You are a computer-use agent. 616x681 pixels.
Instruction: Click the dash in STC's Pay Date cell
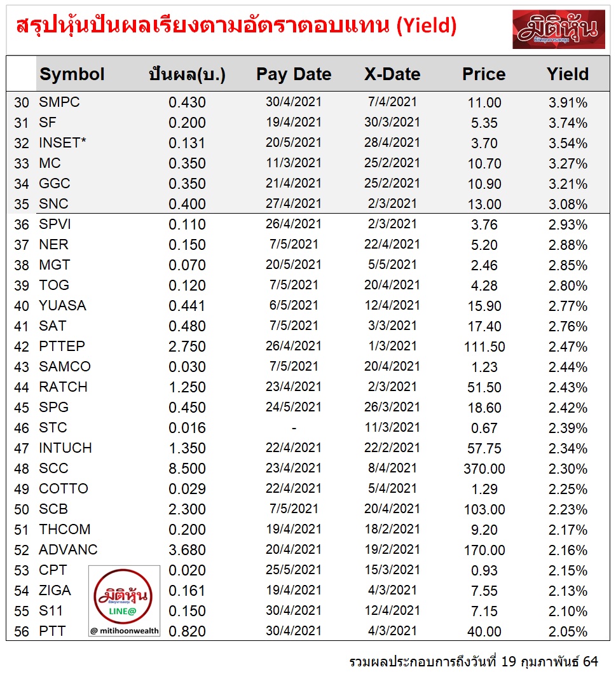click(294, 428)
